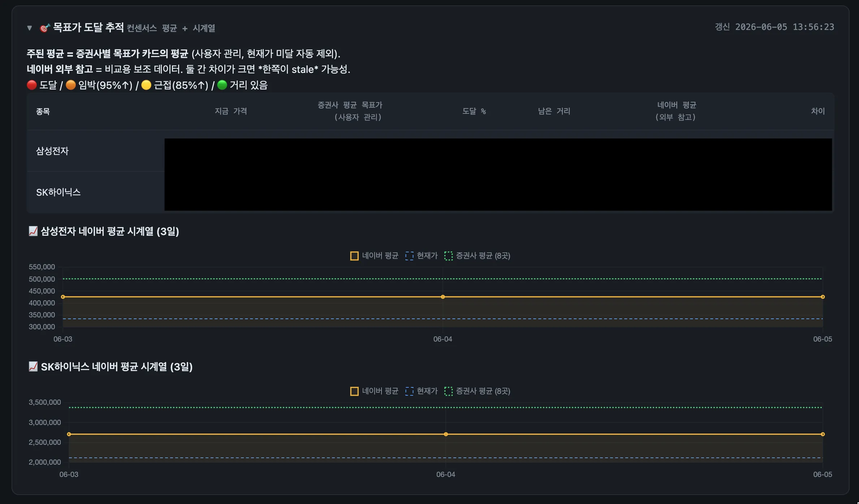Image resolution: width=859 pixels, height=504 pixels.
Task: Click the 3,500,000 y-axis label
Action: click(x=45, y=402)
